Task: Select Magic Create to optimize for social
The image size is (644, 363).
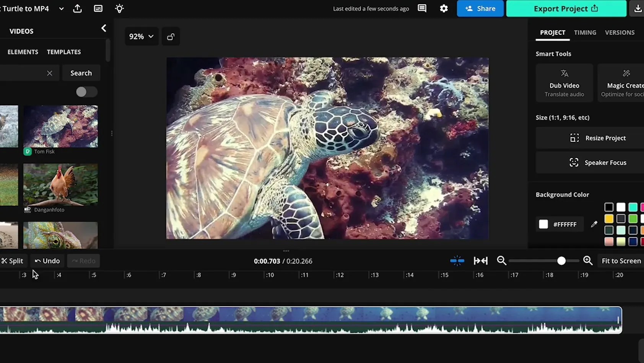Action: tap(625, 82)
